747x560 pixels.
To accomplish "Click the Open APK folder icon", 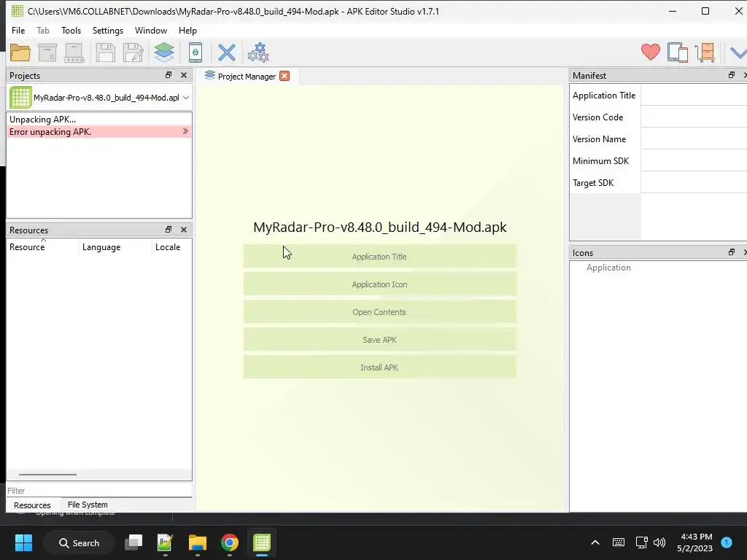I will point(20,52).
